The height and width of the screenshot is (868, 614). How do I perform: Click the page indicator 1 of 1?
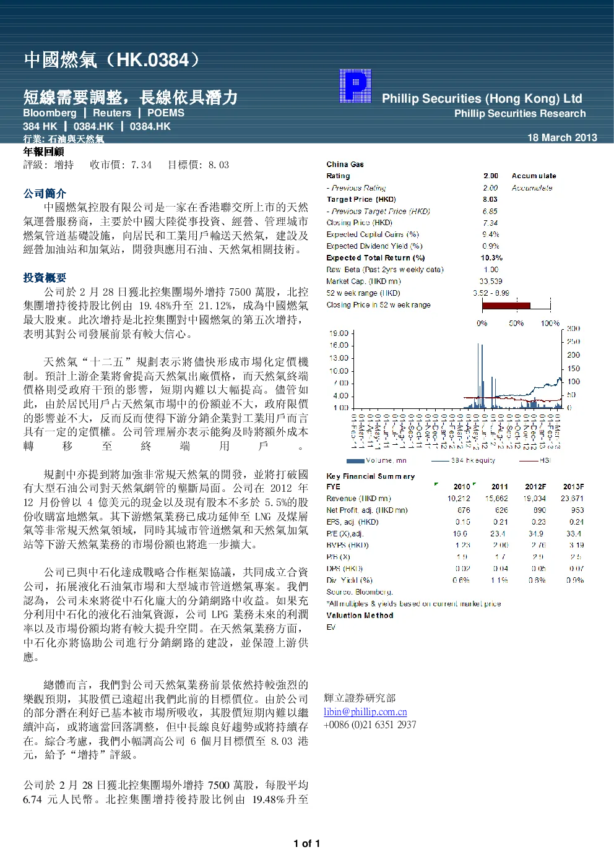(306, 844)
